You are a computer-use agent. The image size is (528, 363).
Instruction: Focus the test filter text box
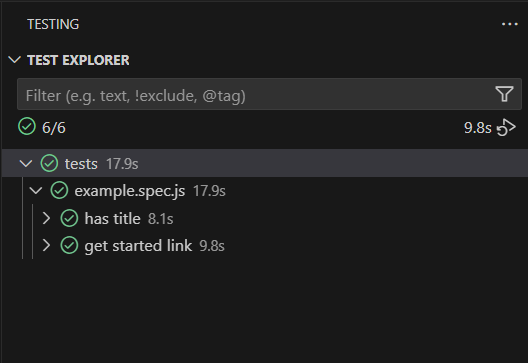point(256,96)
